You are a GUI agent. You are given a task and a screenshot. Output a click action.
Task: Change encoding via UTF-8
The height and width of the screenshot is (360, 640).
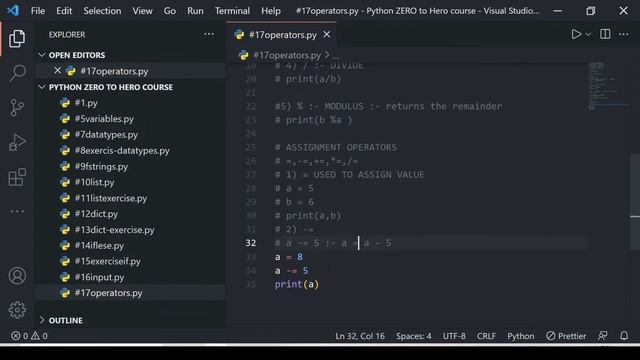click(454, 336)
